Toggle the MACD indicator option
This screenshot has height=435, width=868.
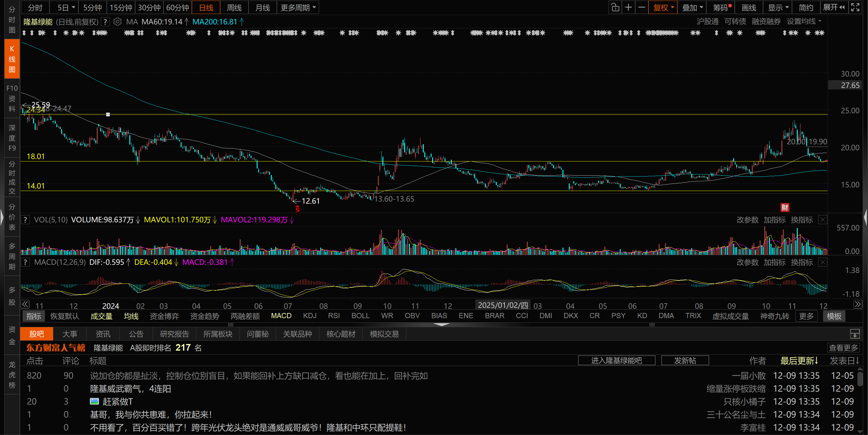pos(281,316)
